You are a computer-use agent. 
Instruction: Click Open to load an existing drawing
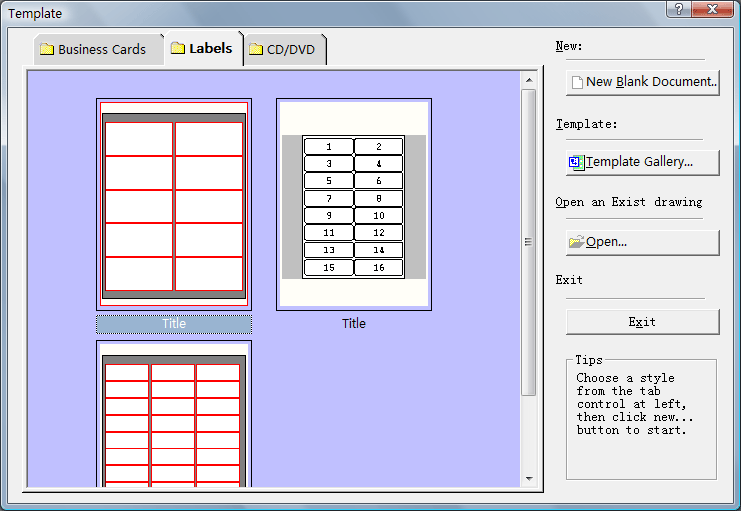[643, 243]
